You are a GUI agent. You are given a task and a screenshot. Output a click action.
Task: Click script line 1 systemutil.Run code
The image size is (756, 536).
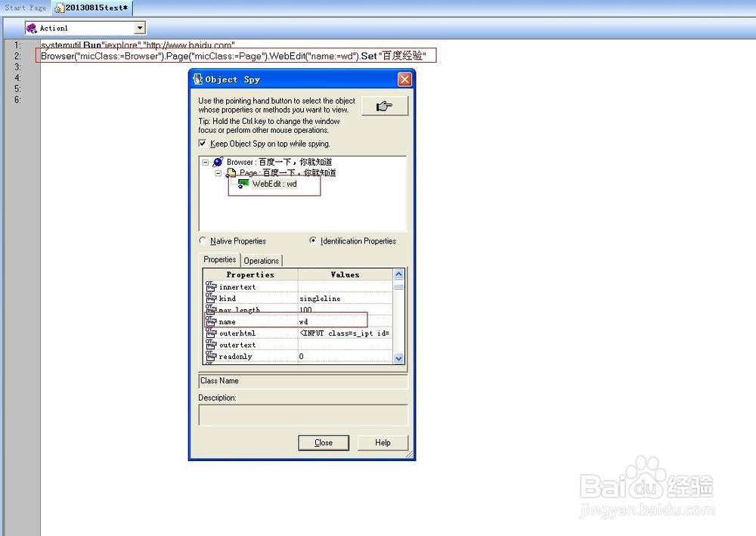138,45
